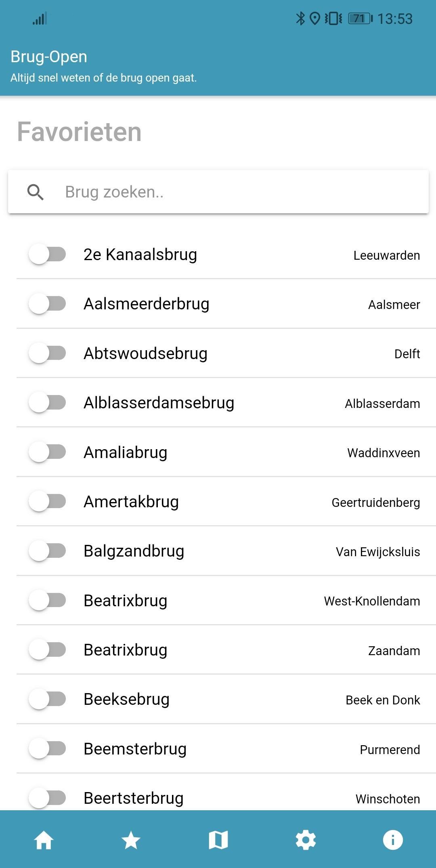This screenshot has height=868, width=436.
Task: Tap the Alblasserdamsebrug list entry
Action: point(159,403)
